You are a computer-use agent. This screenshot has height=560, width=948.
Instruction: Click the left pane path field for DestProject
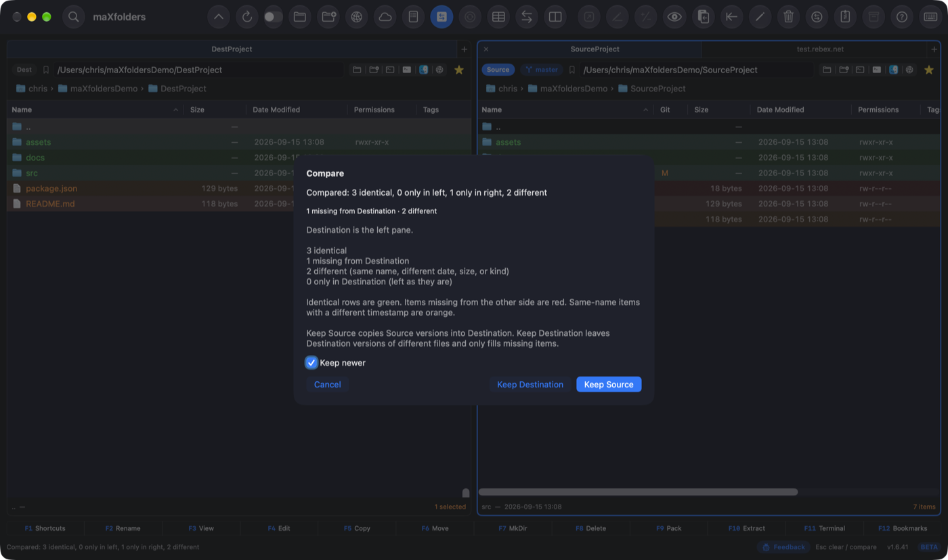[x=199, y=70]
